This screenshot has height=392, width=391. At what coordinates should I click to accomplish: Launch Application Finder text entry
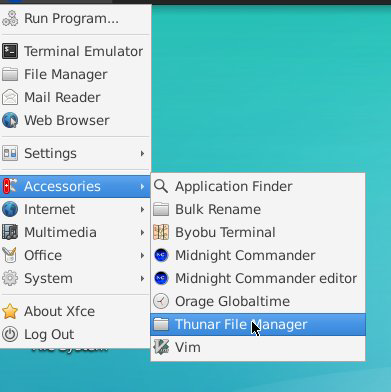click(234, 186)
